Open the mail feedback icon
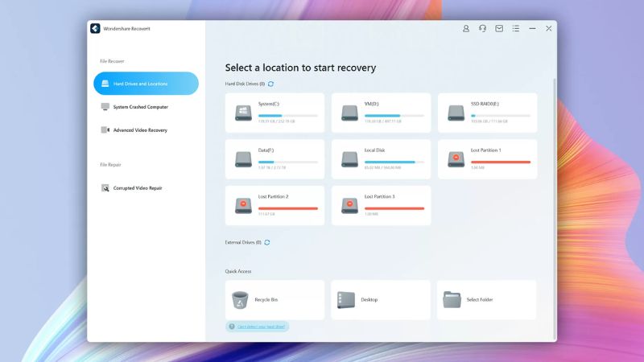 (499, 28)
